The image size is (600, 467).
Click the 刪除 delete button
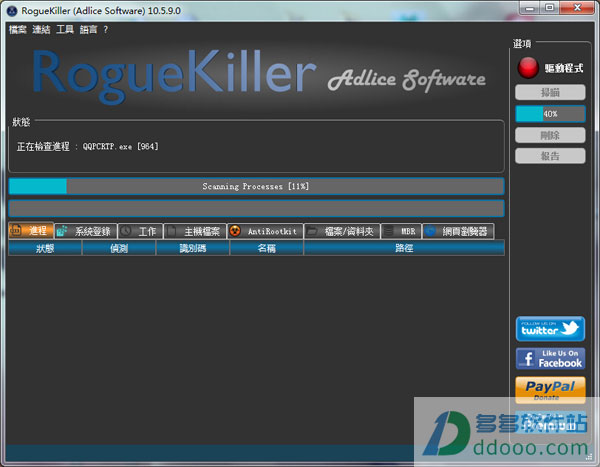pyautogui.click(x=550, y=135)
